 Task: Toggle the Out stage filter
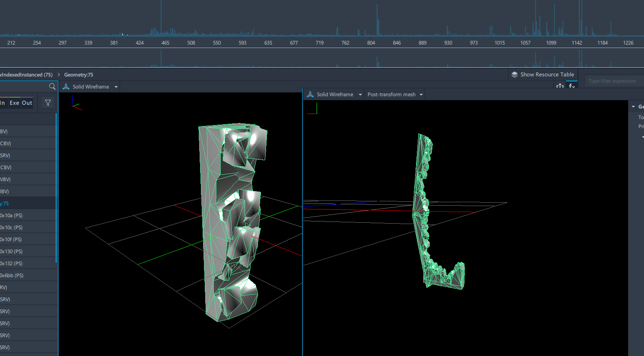[27, 103]
